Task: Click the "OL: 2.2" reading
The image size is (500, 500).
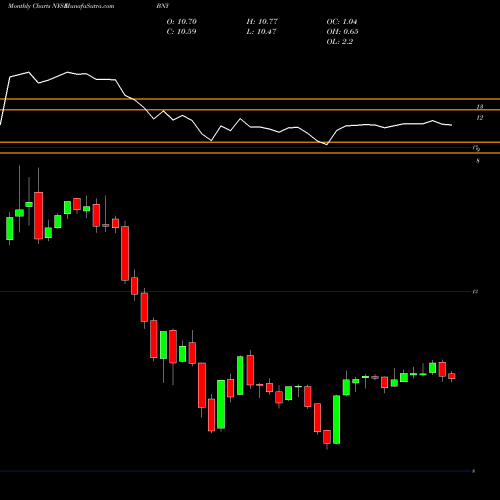Action: tap(340, 42)
